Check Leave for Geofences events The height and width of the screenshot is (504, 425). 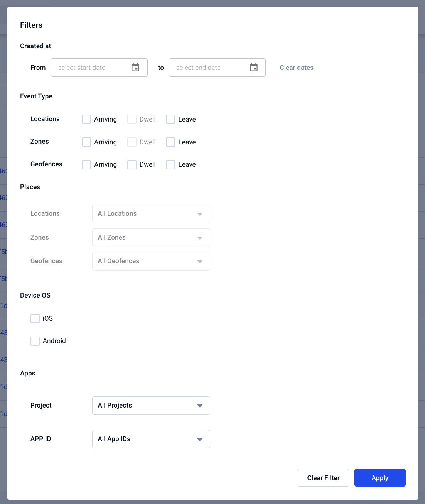point(170,165)
